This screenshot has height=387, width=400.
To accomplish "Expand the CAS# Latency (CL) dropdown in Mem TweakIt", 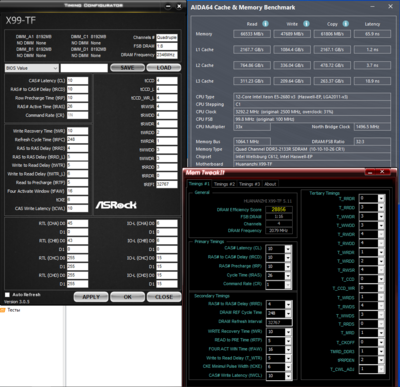I will (x=288, y=249).
